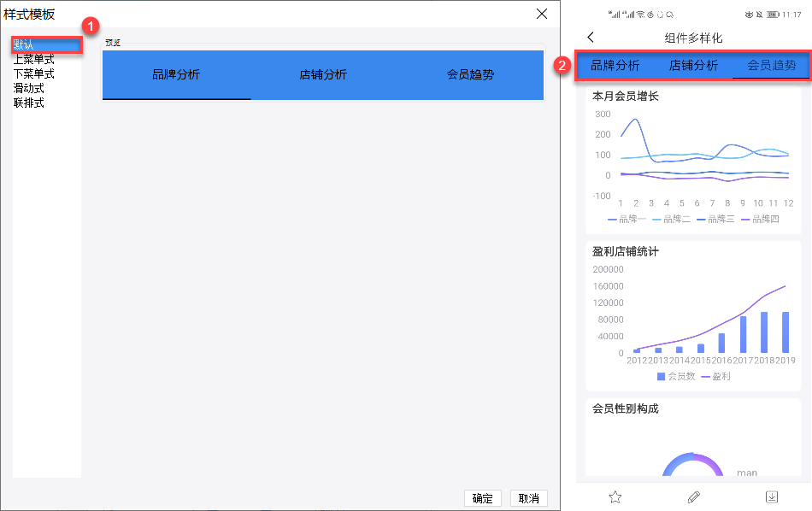Go back using the mobile back arrow

tap(591, 38)
